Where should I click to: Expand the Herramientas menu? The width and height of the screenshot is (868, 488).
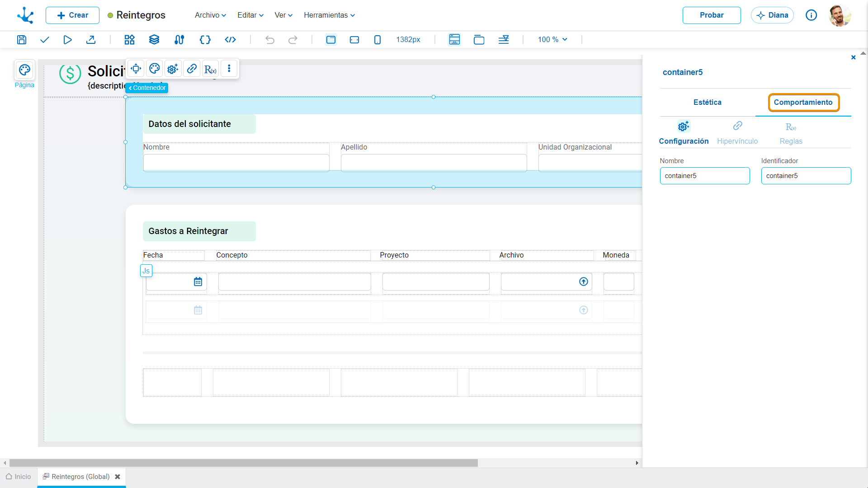[329, 15]
